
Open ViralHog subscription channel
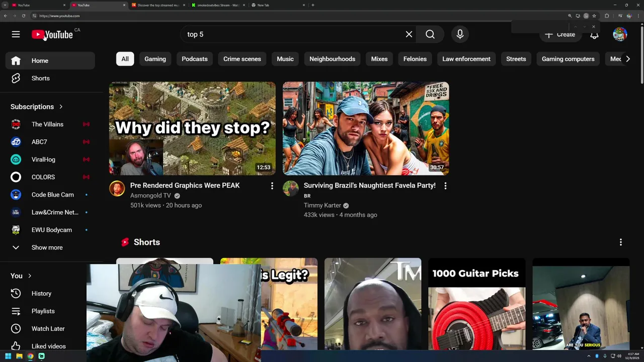50,159
